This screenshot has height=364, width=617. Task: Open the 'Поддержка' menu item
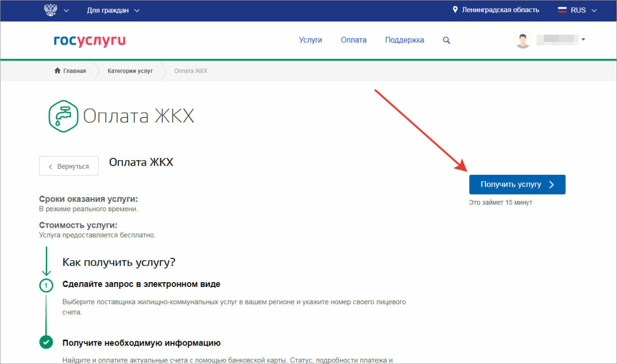click(405, 40)
